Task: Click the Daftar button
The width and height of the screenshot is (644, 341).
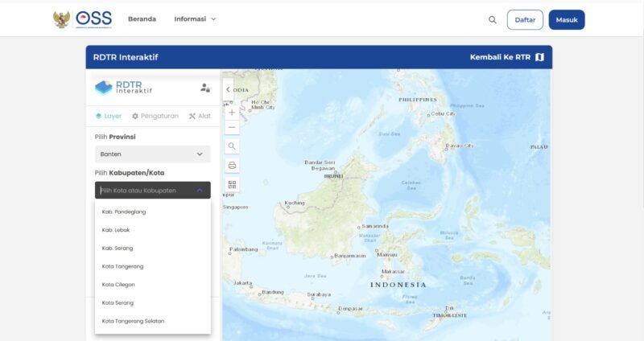Action: (525, 19)
